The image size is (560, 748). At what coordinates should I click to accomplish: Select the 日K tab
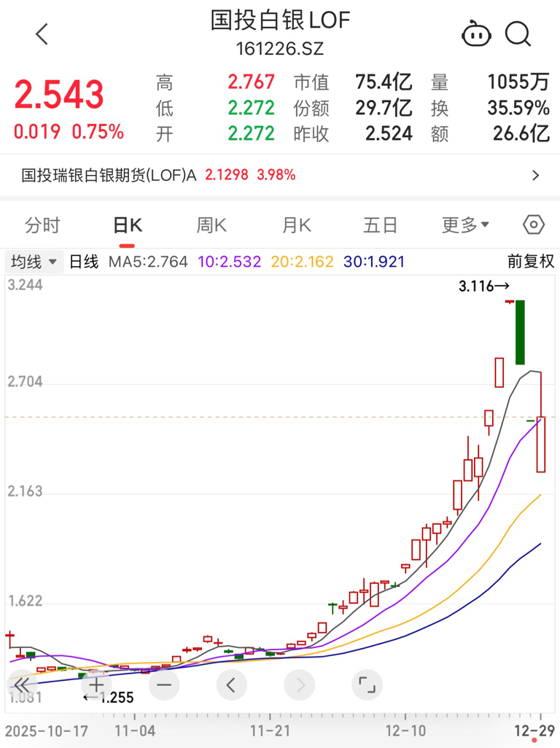pos(127,225)
